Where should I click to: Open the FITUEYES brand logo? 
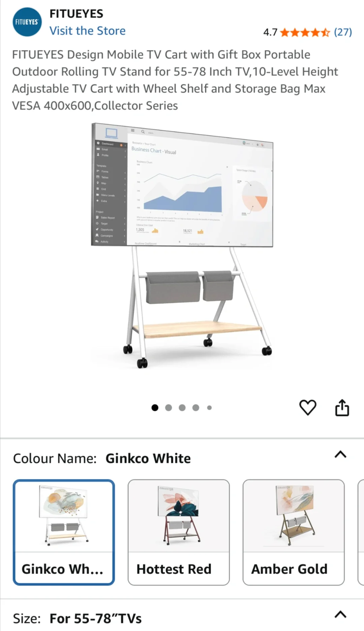point(27,22)
